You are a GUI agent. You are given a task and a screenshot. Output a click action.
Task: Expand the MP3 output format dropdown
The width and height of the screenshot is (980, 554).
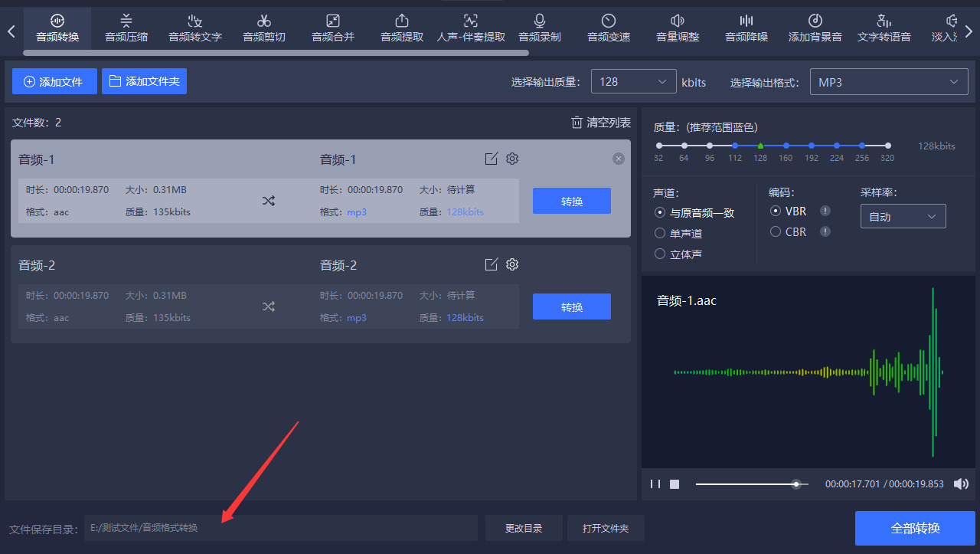(889, 82)
